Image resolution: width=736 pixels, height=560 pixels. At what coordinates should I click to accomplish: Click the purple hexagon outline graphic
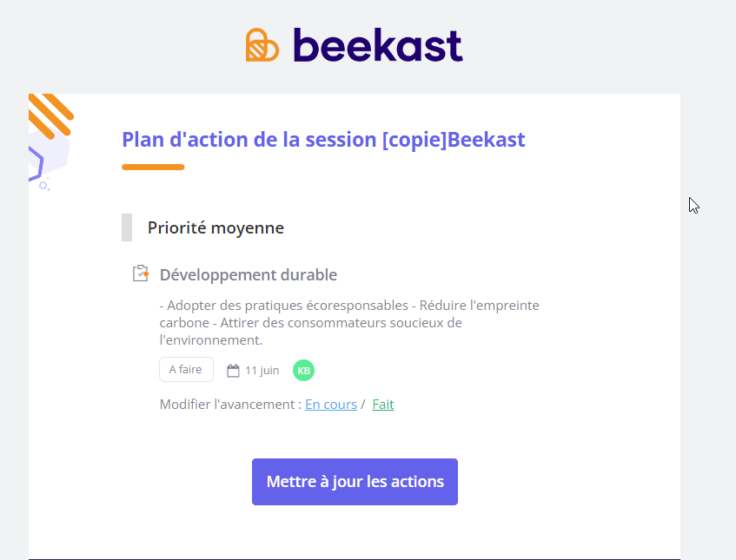tap(36, 163)
